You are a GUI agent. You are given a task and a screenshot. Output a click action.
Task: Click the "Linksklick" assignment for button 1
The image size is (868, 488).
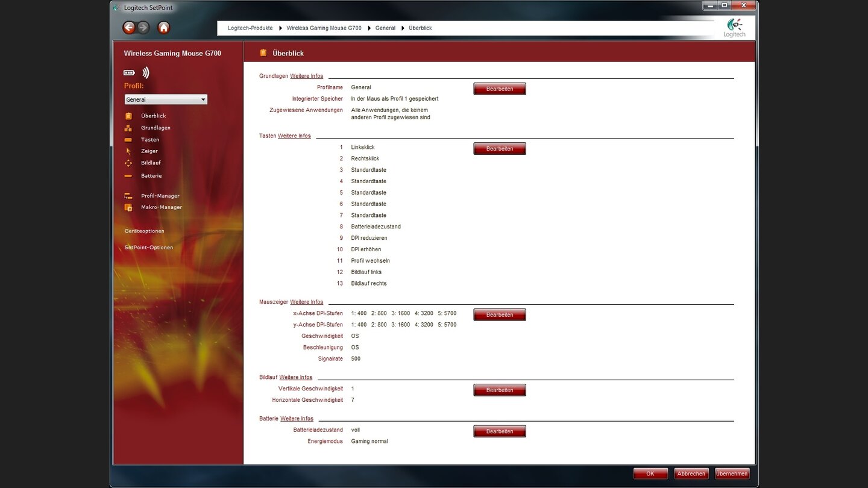[x=363, y=148]
